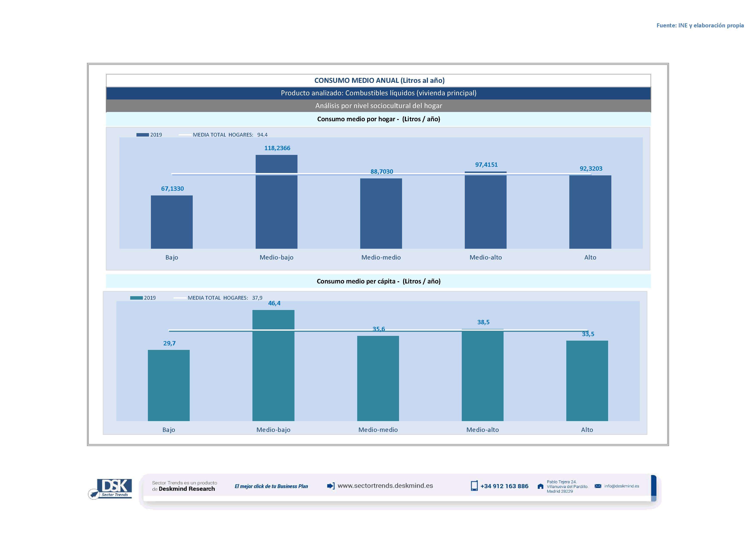
Task: Click the CONSUMO MEDIO ANUAL title header
Action: pos(379,80)
